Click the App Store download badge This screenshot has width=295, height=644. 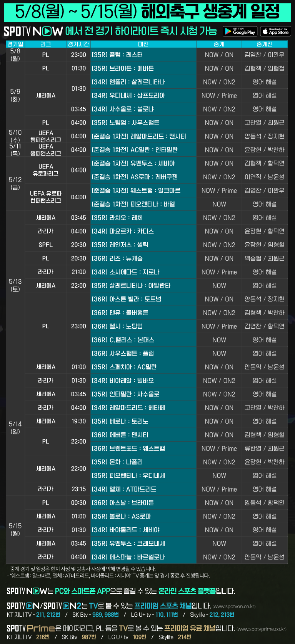(x=275, y=31)
